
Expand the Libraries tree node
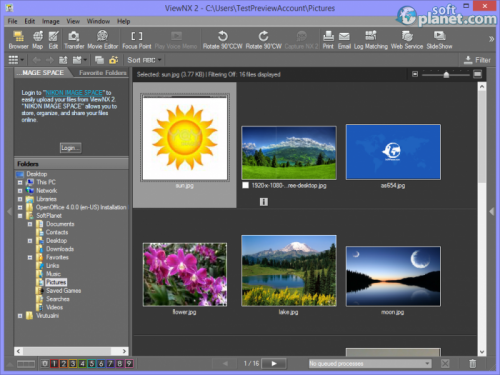(20, 199)
